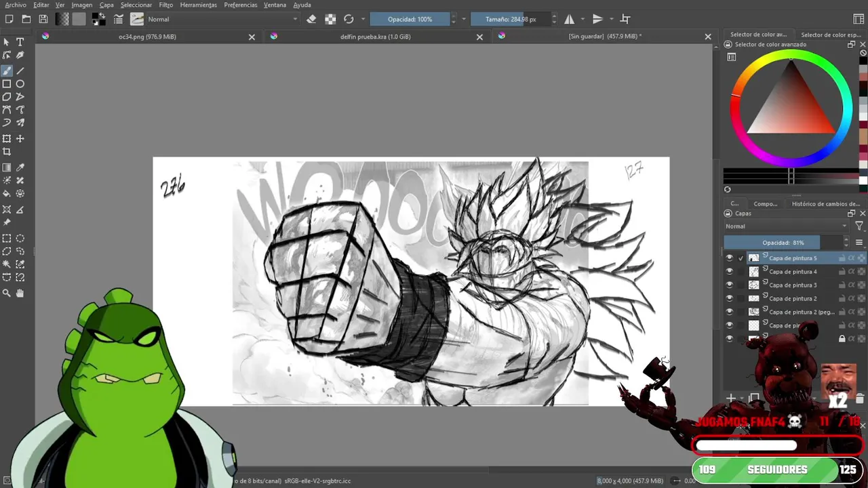Screen dimensions: 868x488
Task: Select the Elliptical Selection tool
Action: tap(20, 239)
